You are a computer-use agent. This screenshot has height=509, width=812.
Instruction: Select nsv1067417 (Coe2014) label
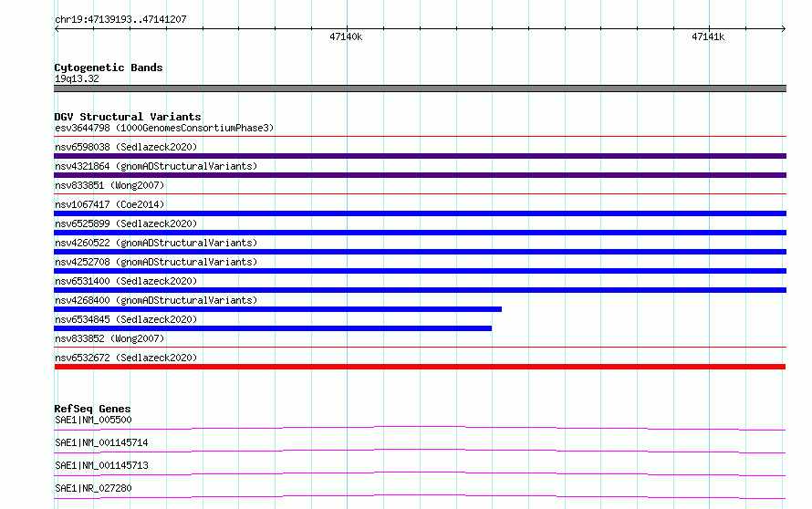pyautogui.click(x=109, y=204)
